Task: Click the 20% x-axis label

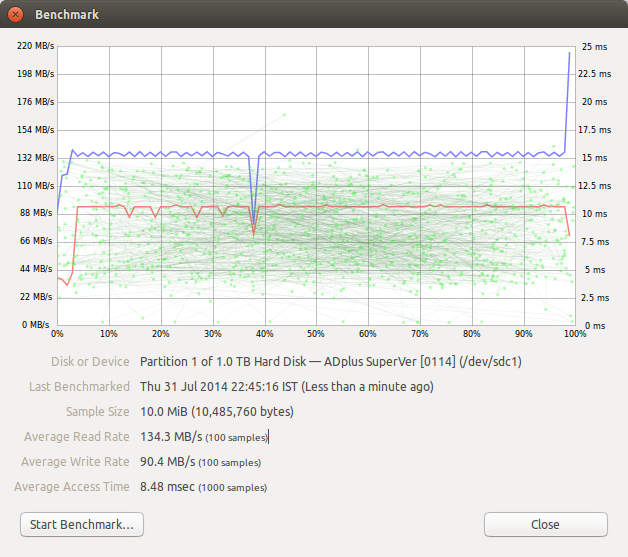Action: click(x=161, y=334)
